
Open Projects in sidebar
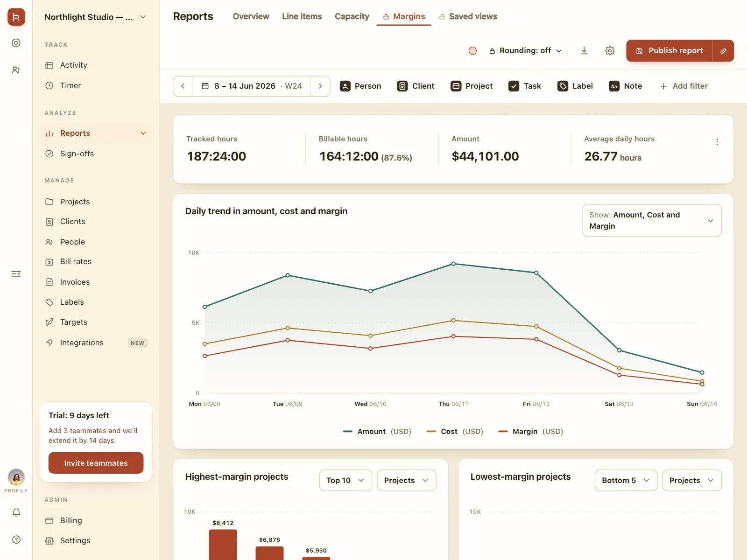pos(96,202)
